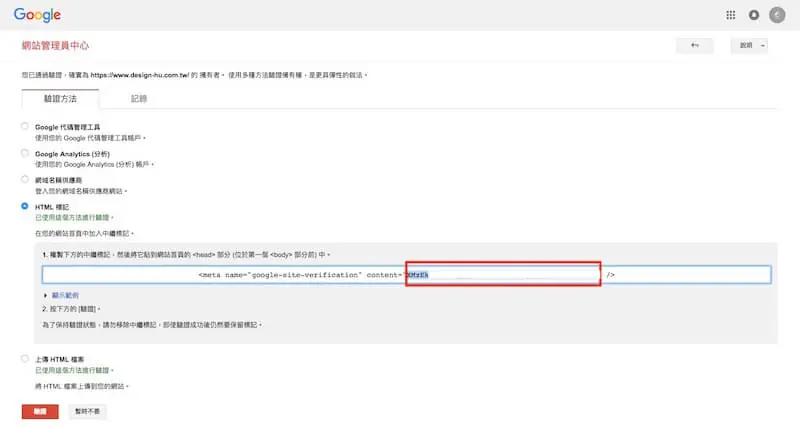Screen dimensions: 800x428
Task: Open the Google apps grid icon
Action: 731,15
